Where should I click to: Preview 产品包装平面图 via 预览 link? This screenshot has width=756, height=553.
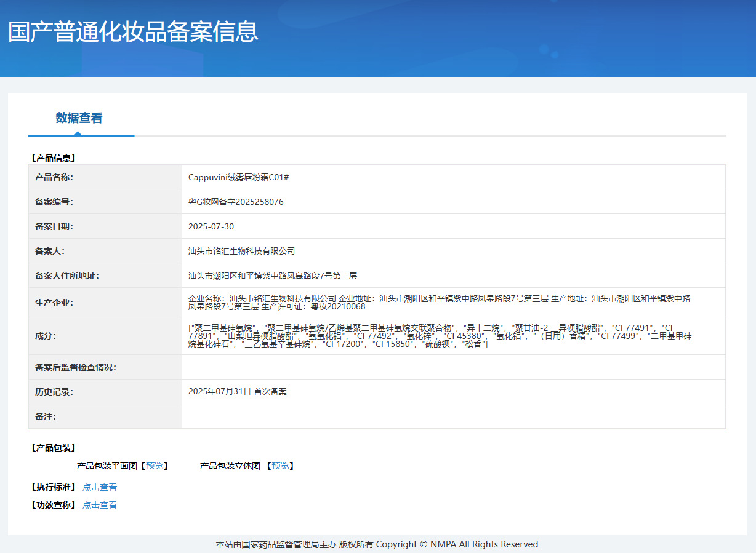coord(155,466)
